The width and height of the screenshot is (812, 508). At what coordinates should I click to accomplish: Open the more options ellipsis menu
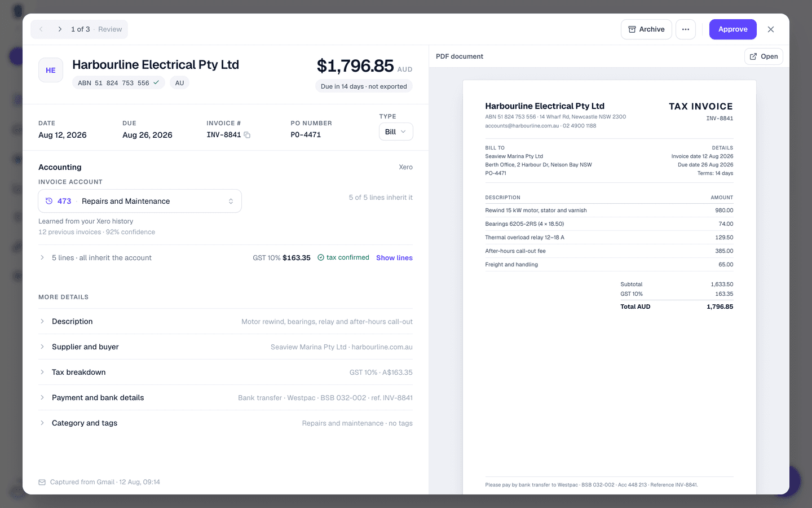pos(686,29)
